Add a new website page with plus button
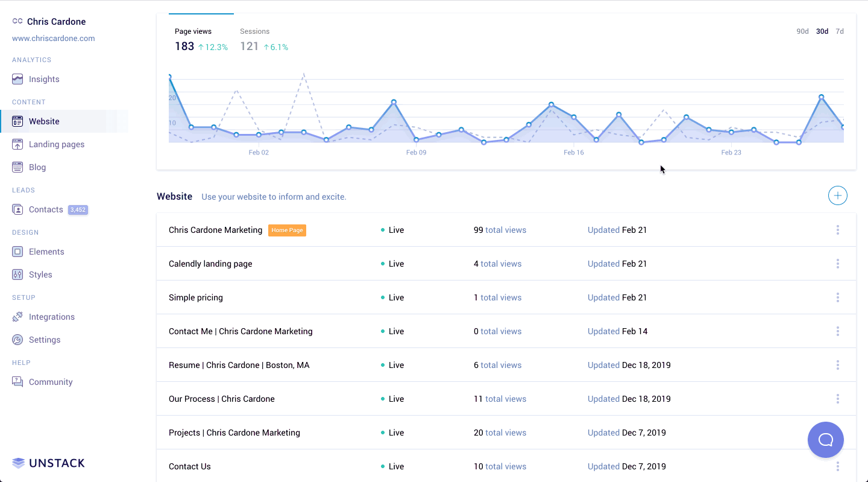Screen dimensions: 868x482 [837, 195]
